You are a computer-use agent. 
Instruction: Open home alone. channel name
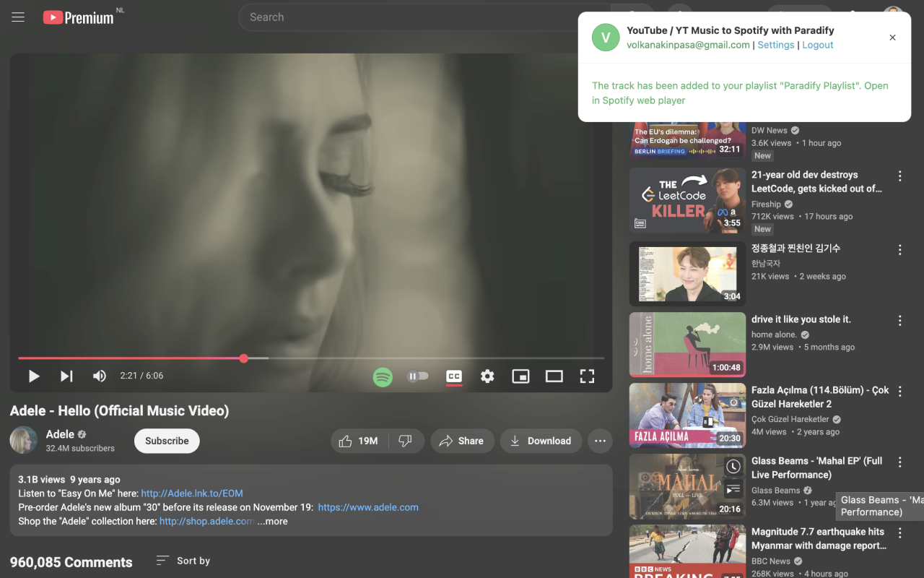click(774, 335)
